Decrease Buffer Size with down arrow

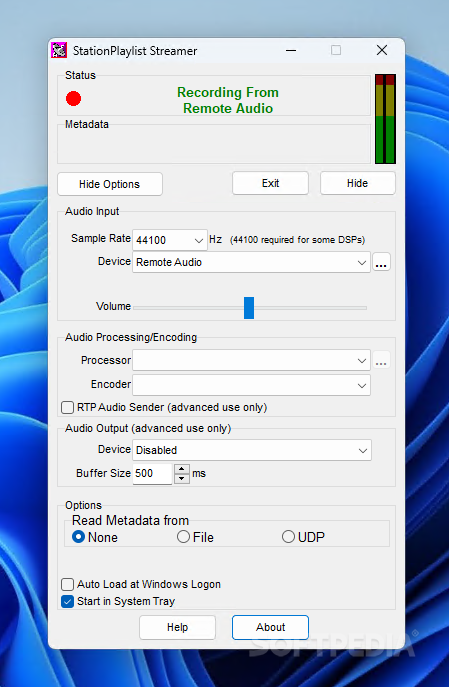click(x=182, y=478)
